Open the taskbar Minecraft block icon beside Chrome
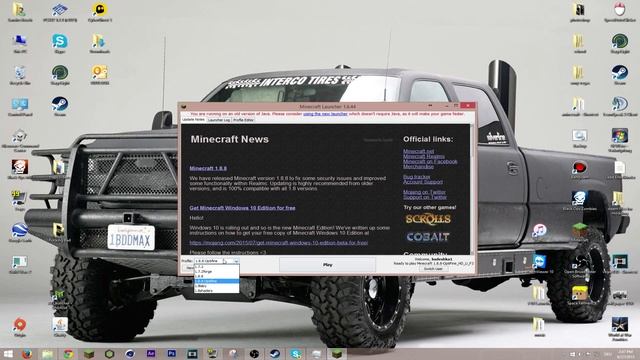 coord(89,354)
